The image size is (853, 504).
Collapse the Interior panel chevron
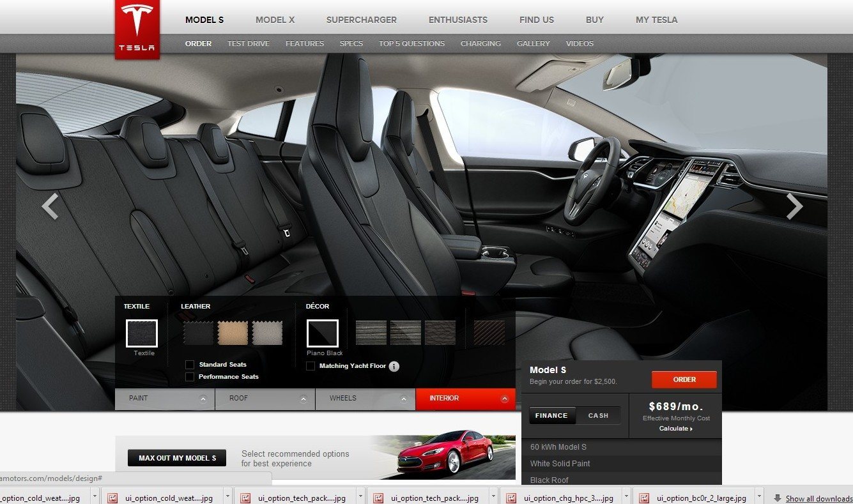pos(504,399)
